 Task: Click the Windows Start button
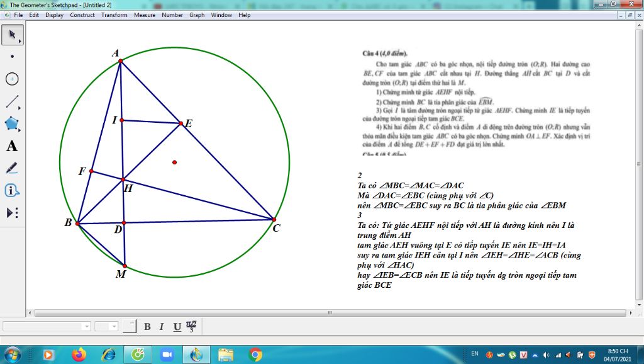tap(13, 355)
